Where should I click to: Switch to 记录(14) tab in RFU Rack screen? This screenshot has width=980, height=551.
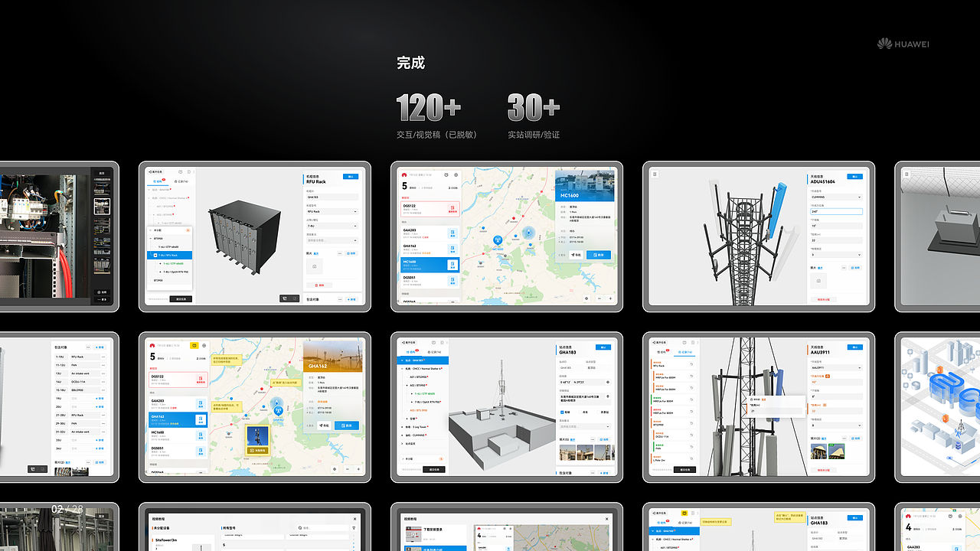[x=181, y=181]
